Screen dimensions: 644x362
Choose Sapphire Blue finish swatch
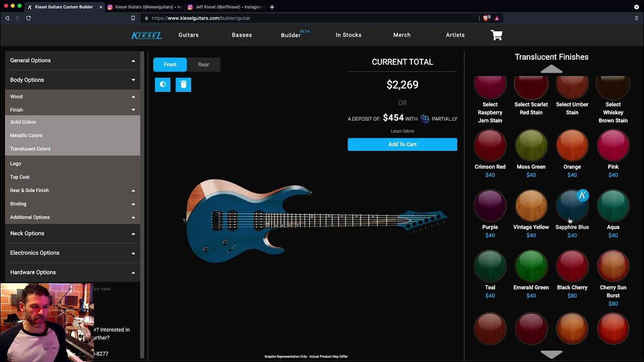[x=572, y=206]
